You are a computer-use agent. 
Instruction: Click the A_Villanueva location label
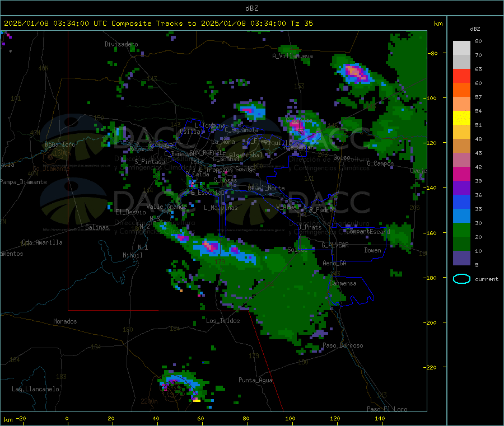click(292, 56)
